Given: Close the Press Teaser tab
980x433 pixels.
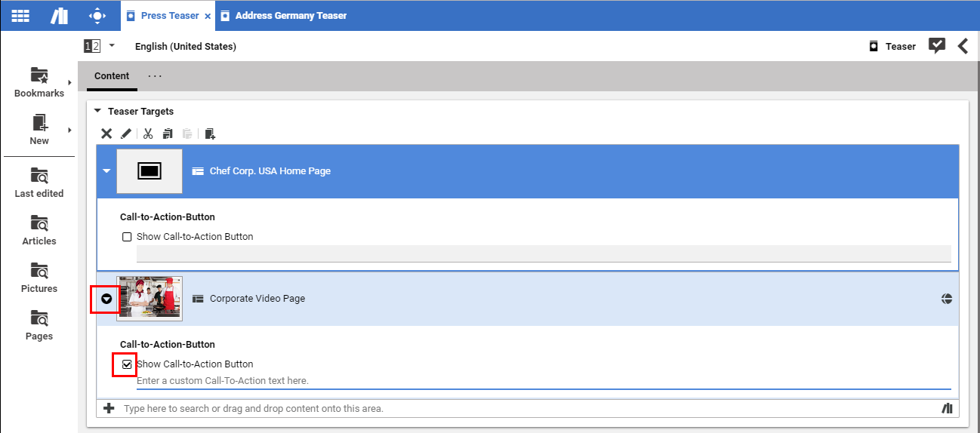Looking at the screenshot, I should (208, 16).
